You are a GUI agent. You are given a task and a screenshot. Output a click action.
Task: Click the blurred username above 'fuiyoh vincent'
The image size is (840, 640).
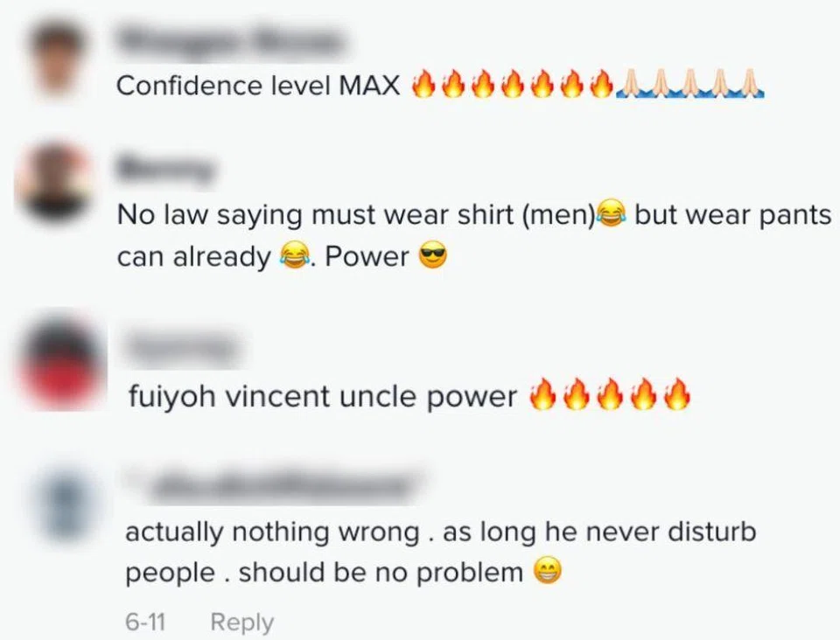[181, 348]
